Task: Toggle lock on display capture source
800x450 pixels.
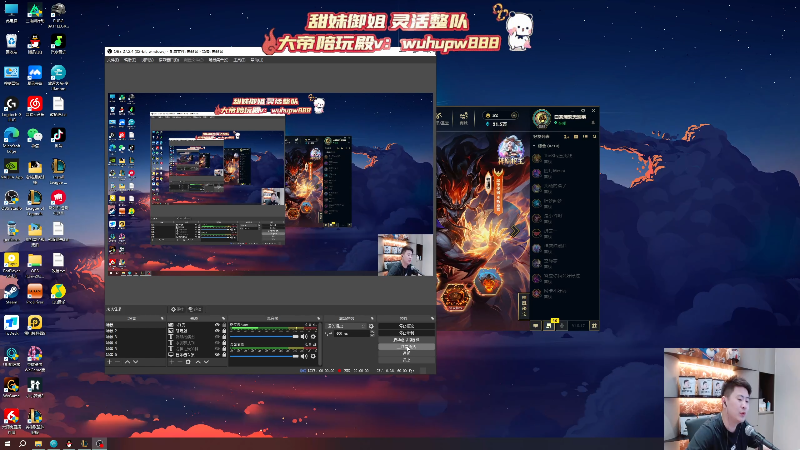Action: pos(224,355)
